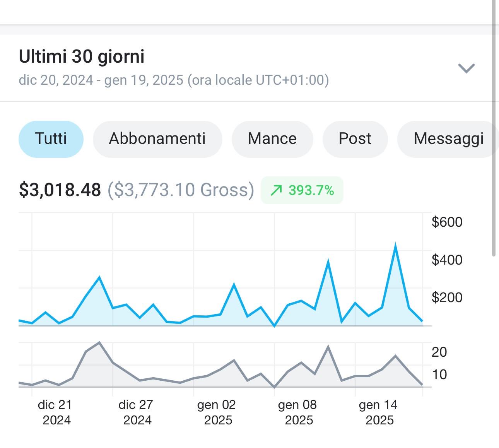This screenshot has height=448, width=499.
Task: Click the highest peak on the gray chart
Action: coord(99,343)
